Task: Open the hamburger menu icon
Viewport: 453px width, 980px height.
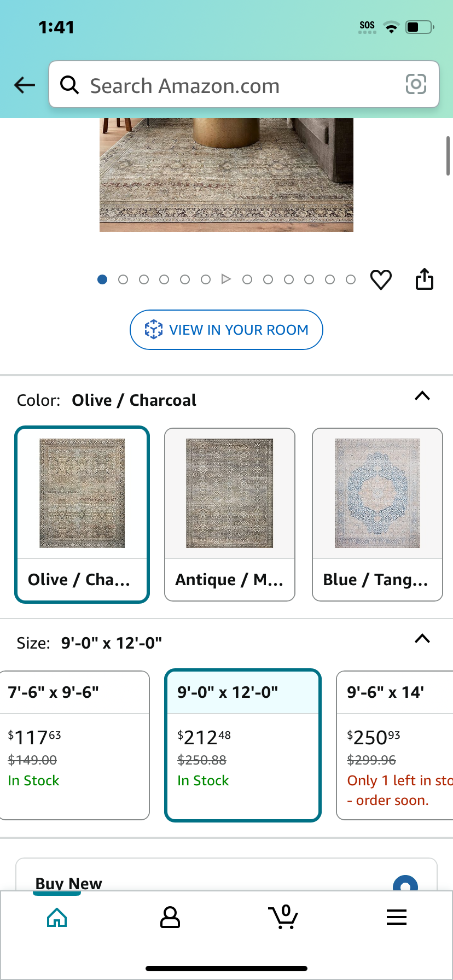Action: pos(397,917)
